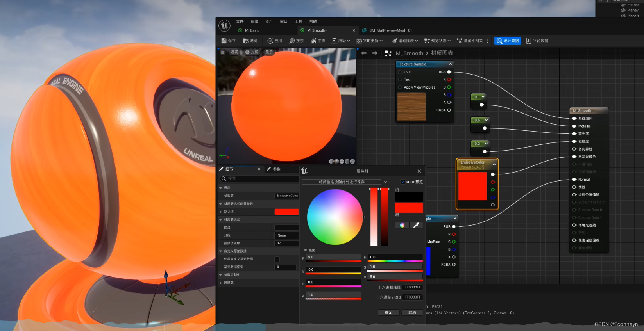Click the 保存 save icon in the toolbar
Screen dimensions: 644x331
tap(224, 41)
